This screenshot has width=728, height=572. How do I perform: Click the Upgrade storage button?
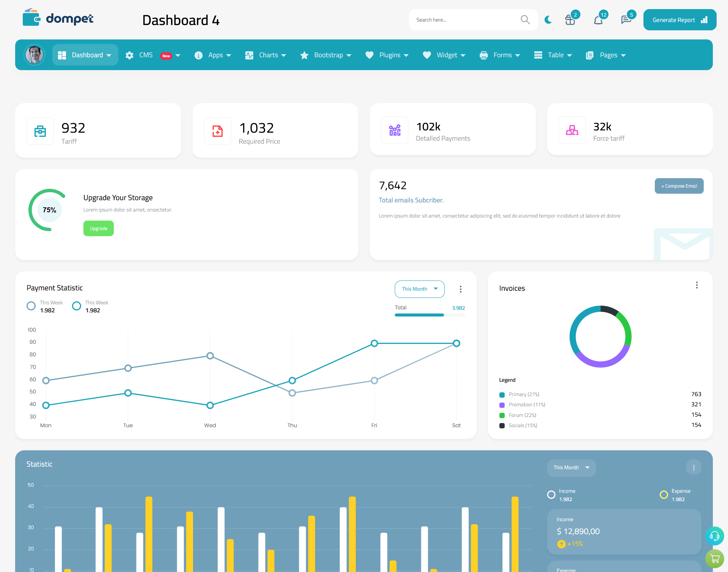99,229
